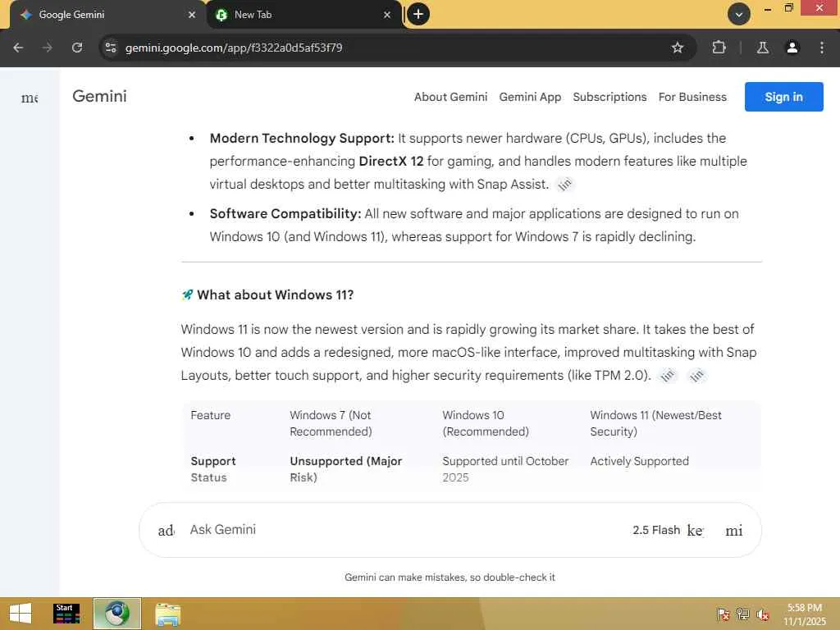Click the add attachment icon in prompt box
This screenshot has width=840, height=630.
coord(166,531)
